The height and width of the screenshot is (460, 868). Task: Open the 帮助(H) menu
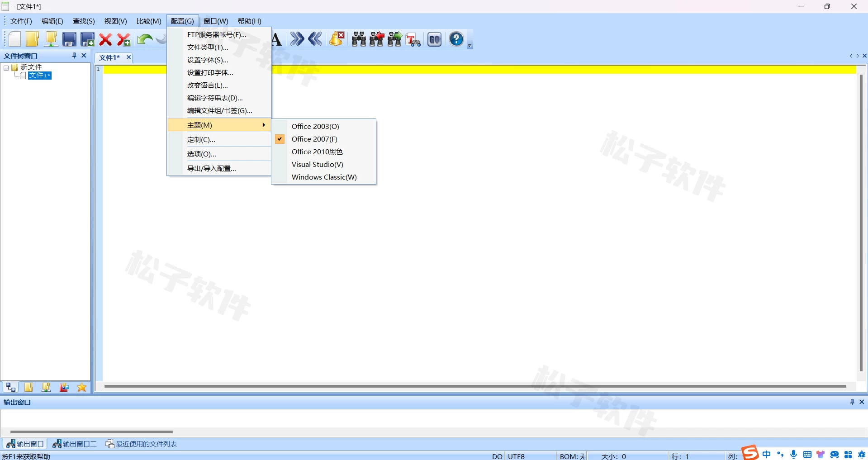[250, 21]
